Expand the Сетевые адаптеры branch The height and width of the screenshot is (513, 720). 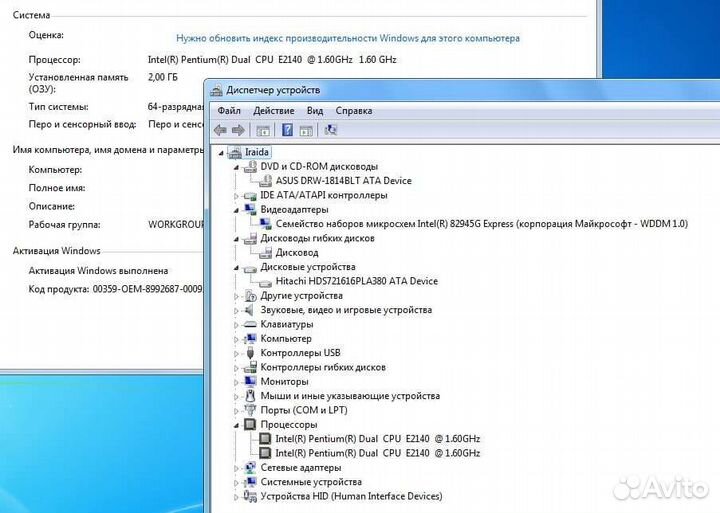pos(236,468)
